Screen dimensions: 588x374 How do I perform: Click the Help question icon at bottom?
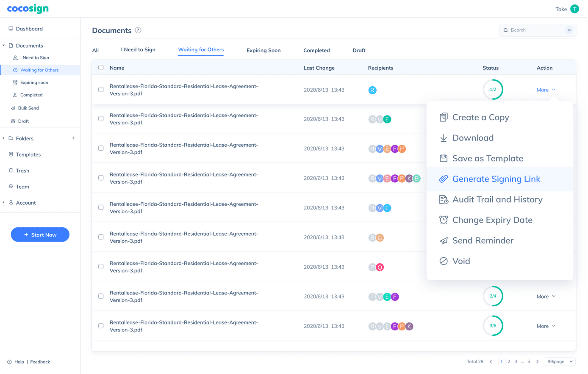pyautogui.click(x=9, y=362)
